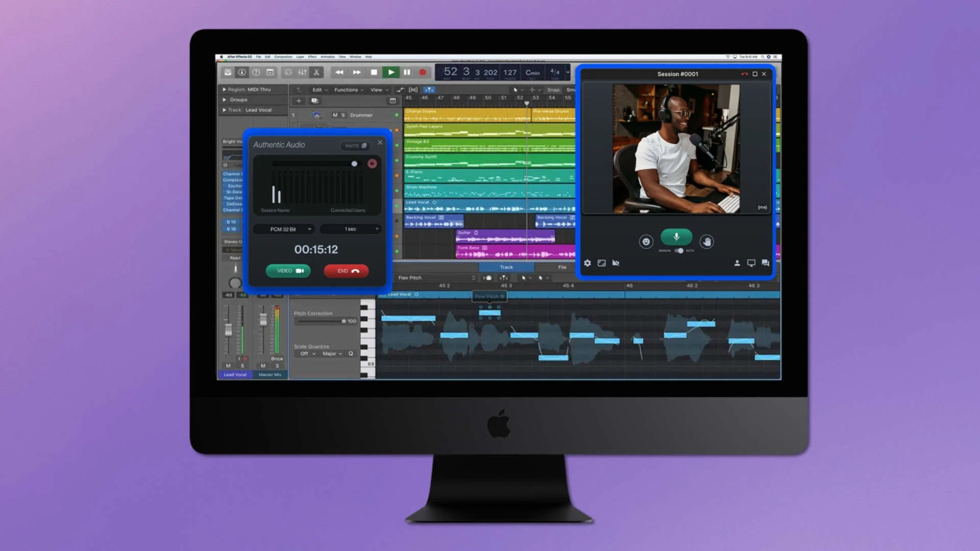
Task: Click the INVITE button in Authentic Audio
Action: coord(355,145)
